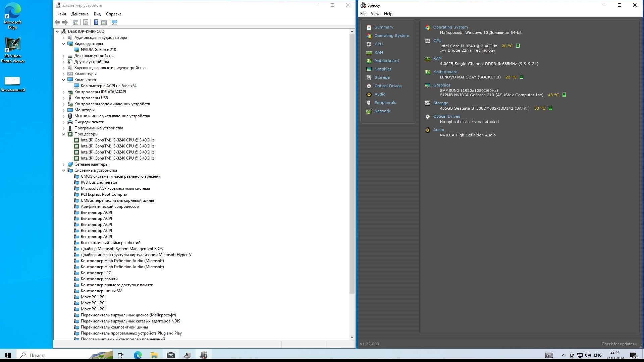
Task: Expand Сетевые адаптеры category
Action: pos(64,164)
